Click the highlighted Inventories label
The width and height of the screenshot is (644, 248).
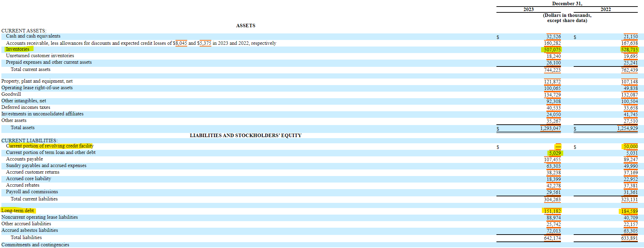point(18,49)
